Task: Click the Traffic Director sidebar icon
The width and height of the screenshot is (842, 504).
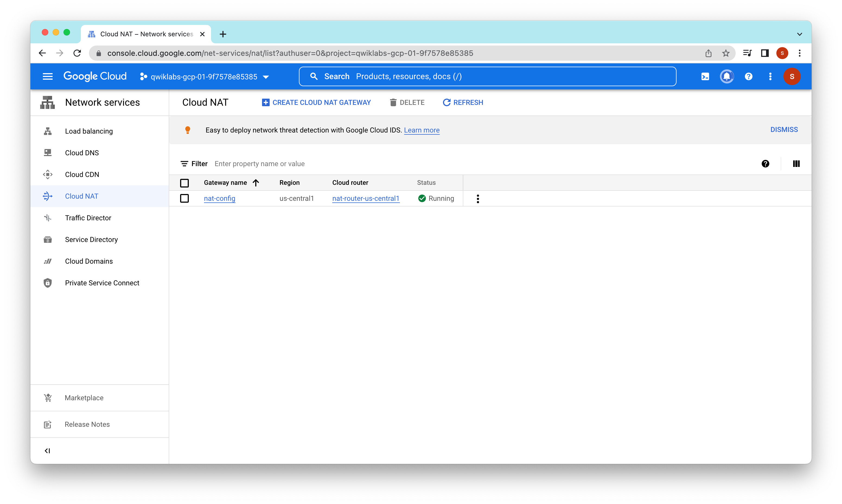Action: (x=48, y=217)
